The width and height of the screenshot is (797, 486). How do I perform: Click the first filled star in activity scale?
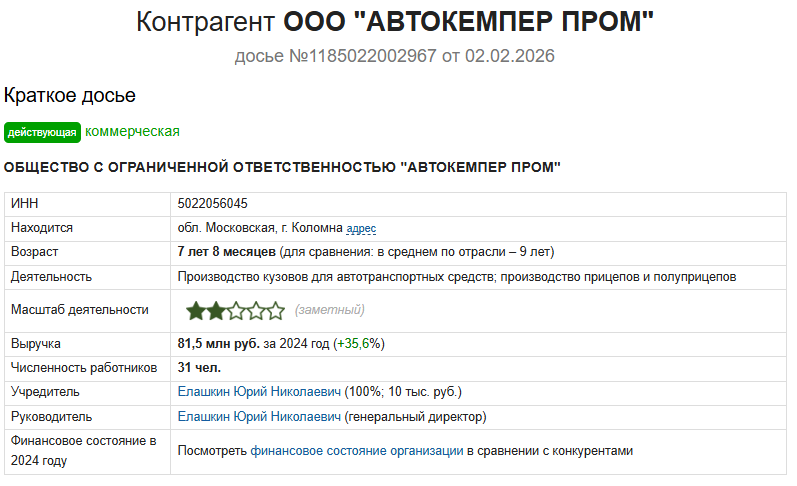(196, 311)
